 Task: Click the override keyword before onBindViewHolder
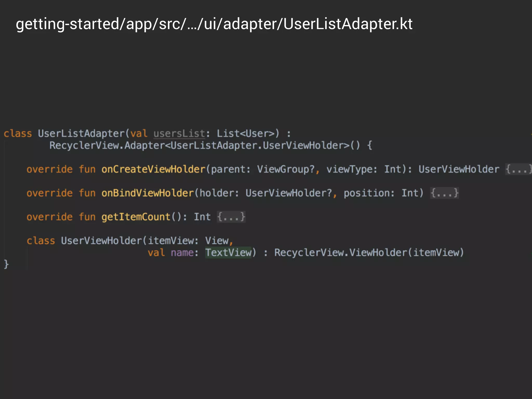tap(49, 193)
